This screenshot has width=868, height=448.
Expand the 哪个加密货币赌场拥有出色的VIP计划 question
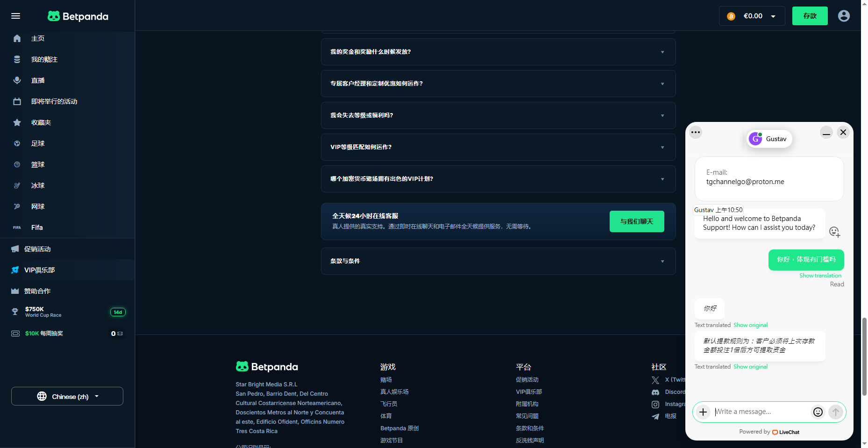point(498,179)
